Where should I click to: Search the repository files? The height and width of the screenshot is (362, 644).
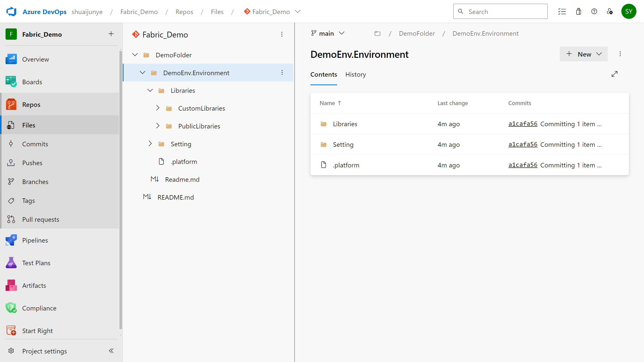[500, 12]
